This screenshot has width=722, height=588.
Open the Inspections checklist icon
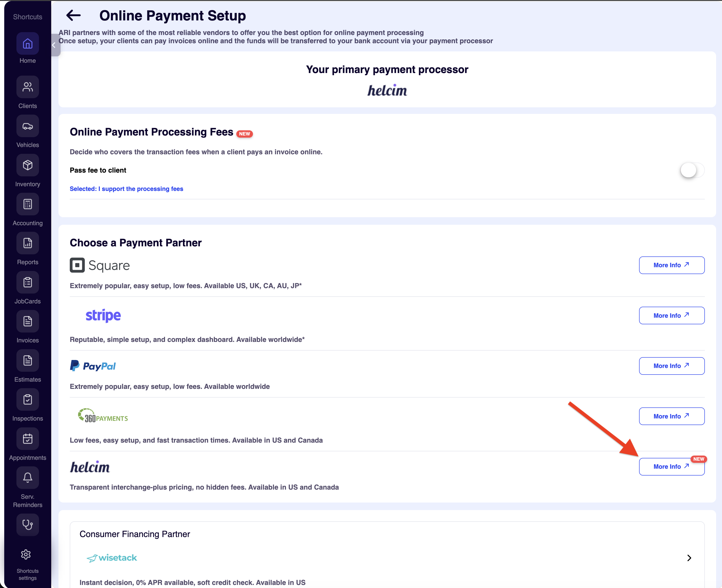(x=27, y=400)
